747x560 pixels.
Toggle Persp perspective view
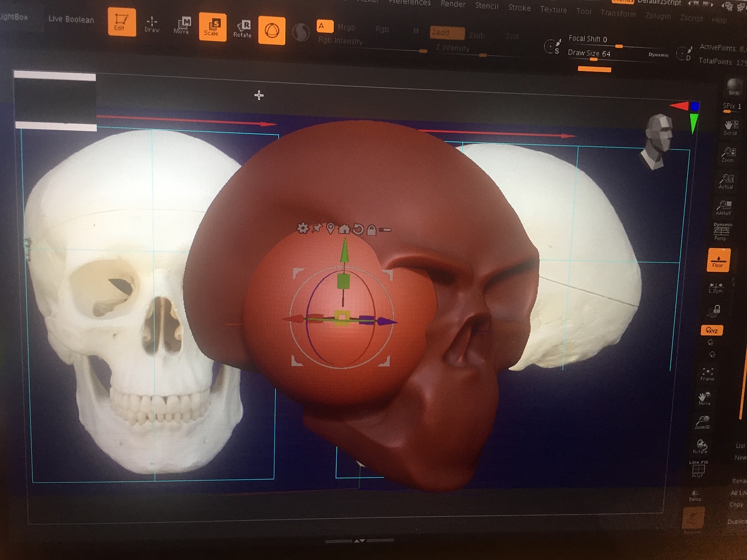pyautogui.click(x=721, y=232)
